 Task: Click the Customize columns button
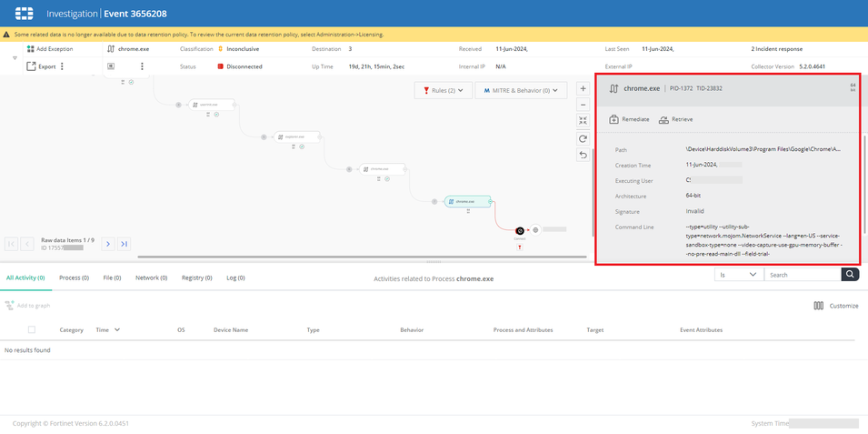click(x=836, y=306)
